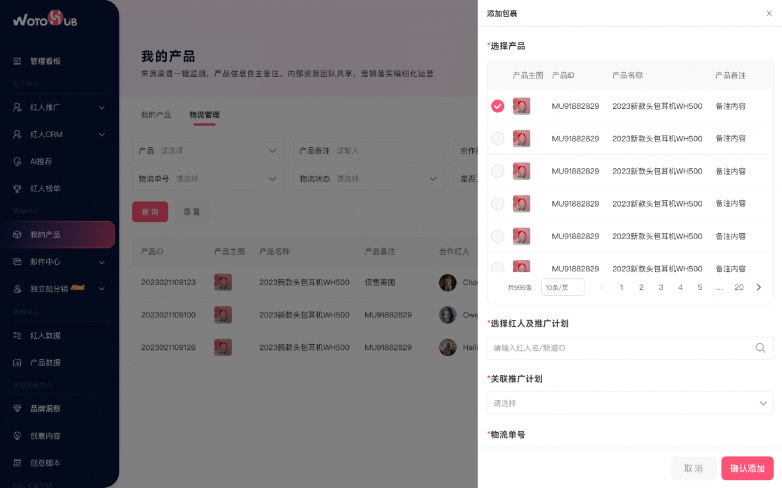Switch to the 物流管理 tab
The width and height of the screenshot is (782, 488).
click(x=204, y=115)
